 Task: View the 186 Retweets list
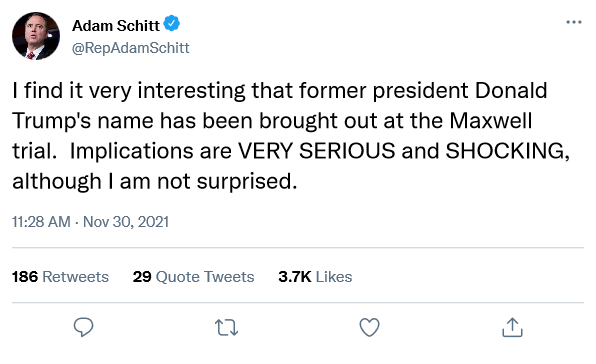60,277
